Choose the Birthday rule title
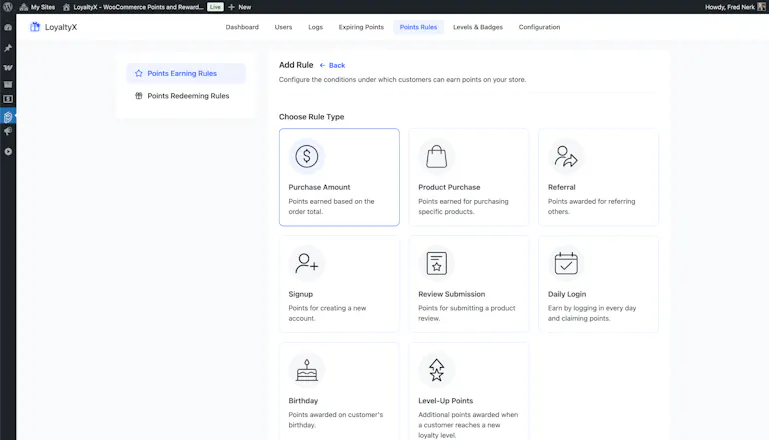The image size is (769, 440). click(x=303, y=400)
